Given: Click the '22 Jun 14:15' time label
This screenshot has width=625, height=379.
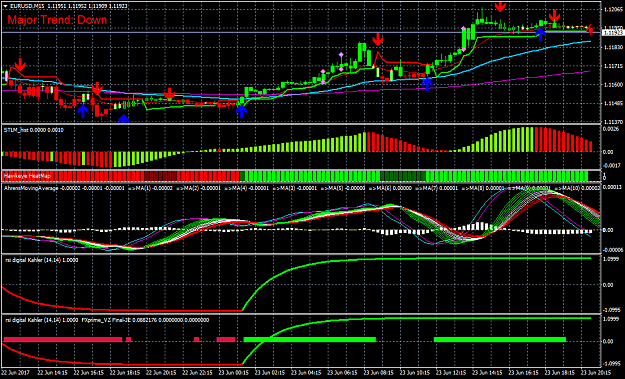Looking at the screenshot, I should point(52,373).
